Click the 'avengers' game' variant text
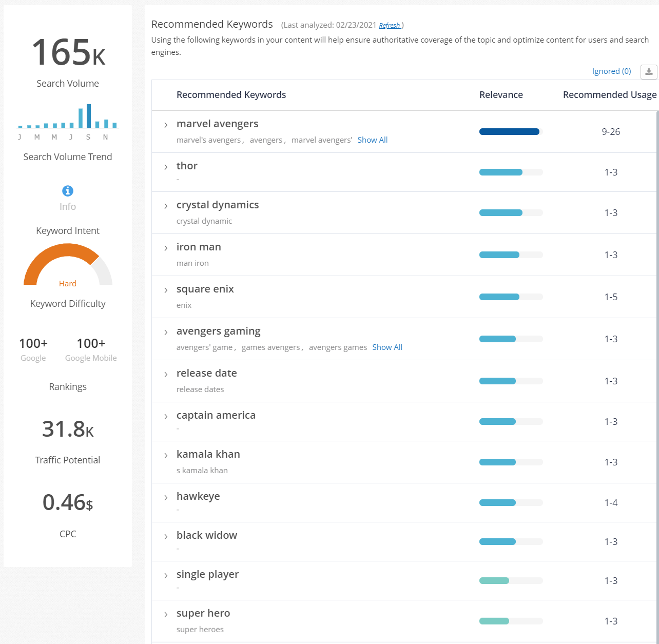The height and width of the screenshot is (644, 659). point(205,347)
